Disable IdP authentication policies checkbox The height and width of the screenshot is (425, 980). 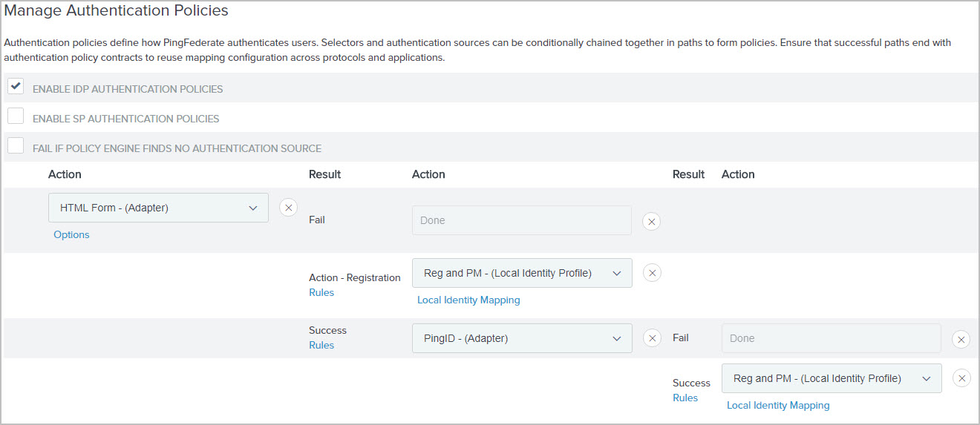tap(16, 87)
